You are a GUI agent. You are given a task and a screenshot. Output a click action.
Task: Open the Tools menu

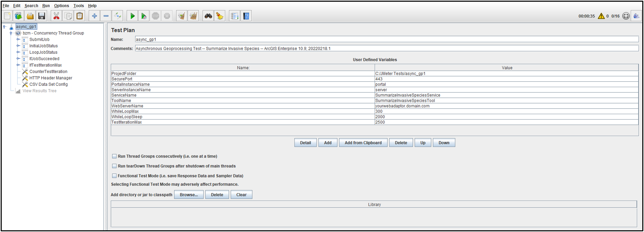(78, 6)
